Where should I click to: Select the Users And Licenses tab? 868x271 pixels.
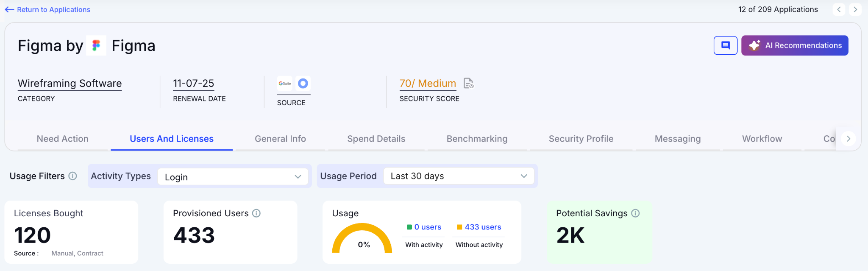click(x=172, y=139)
